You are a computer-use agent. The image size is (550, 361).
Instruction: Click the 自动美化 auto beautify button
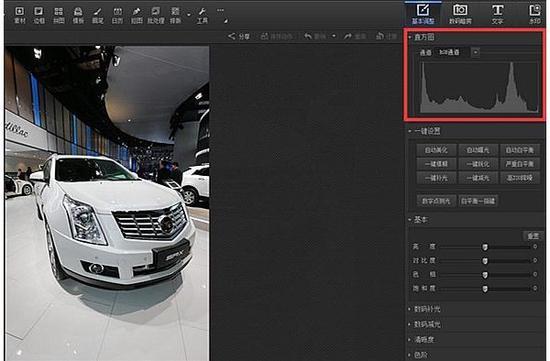(436, 150)
